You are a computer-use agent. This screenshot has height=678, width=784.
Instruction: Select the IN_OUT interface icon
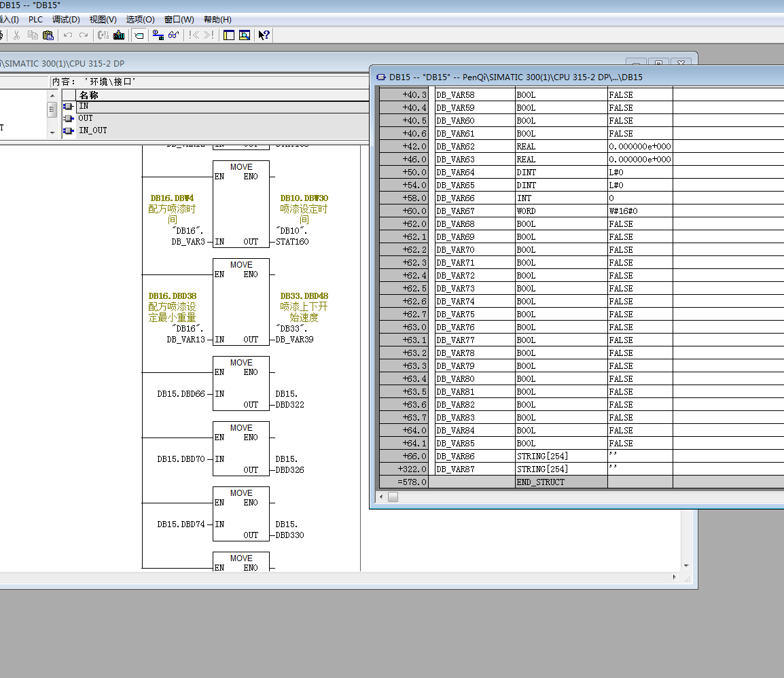coord(69,130)
